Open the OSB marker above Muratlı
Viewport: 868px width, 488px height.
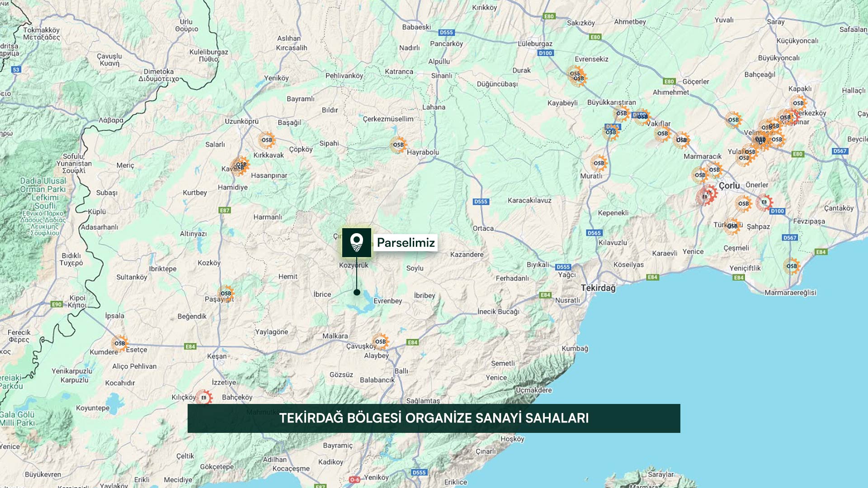tap(599, 163)
